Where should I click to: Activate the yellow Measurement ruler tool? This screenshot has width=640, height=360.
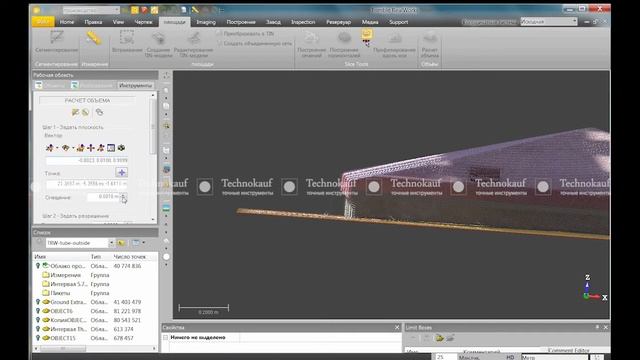94,38
